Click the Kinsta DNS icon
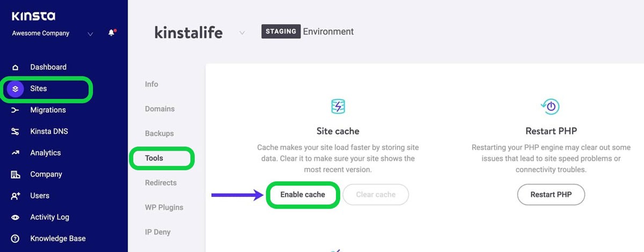Image resolution: width=644 pixels, height=252 pixels. tap(15, 132)
